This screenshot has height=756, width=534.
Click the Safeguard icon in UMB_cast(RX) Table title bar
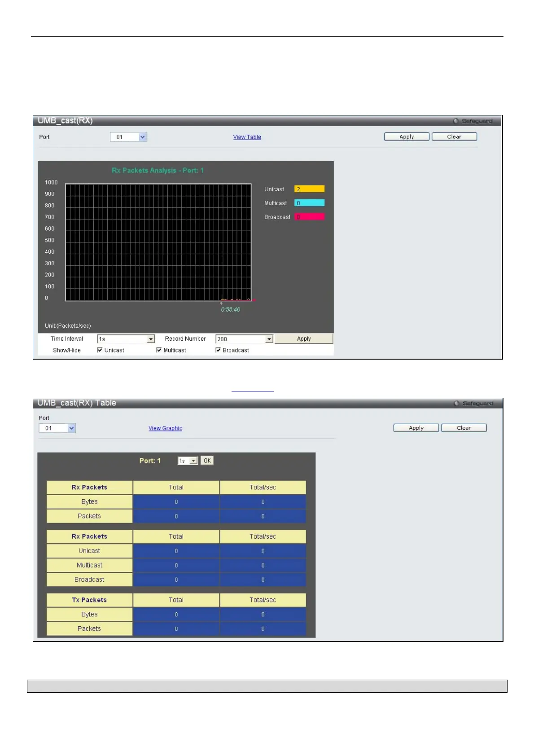point(456,404)
